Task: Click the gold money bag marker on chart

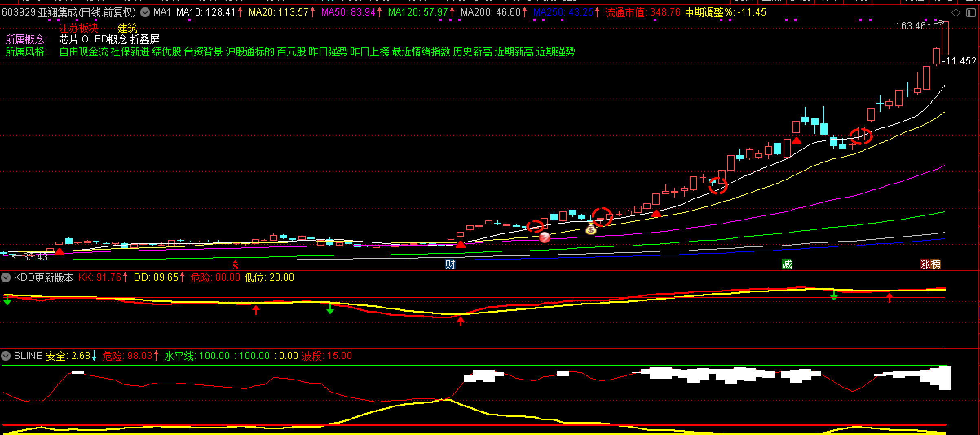Action: tap(591, 230)
